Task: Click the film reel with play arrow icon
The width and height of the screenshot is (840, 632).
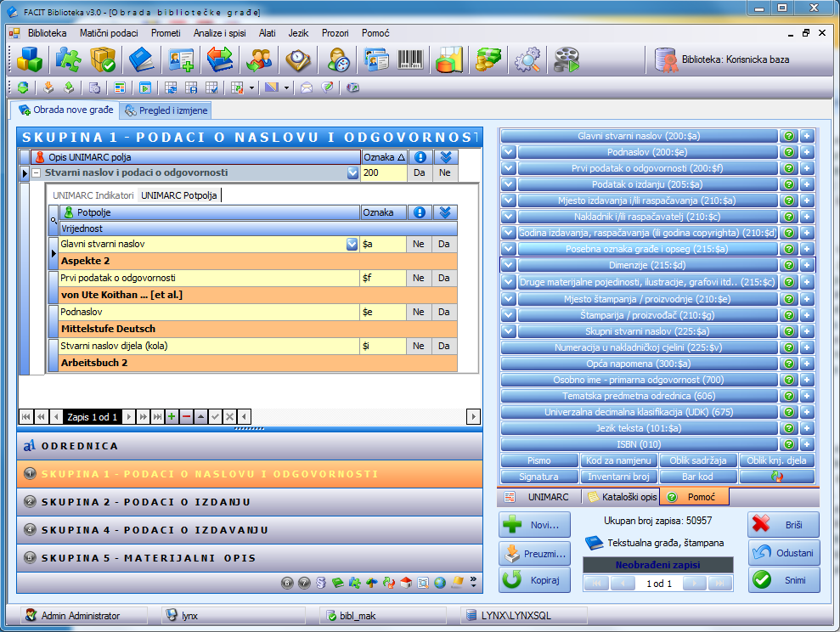Action: [x=567, y=59]
